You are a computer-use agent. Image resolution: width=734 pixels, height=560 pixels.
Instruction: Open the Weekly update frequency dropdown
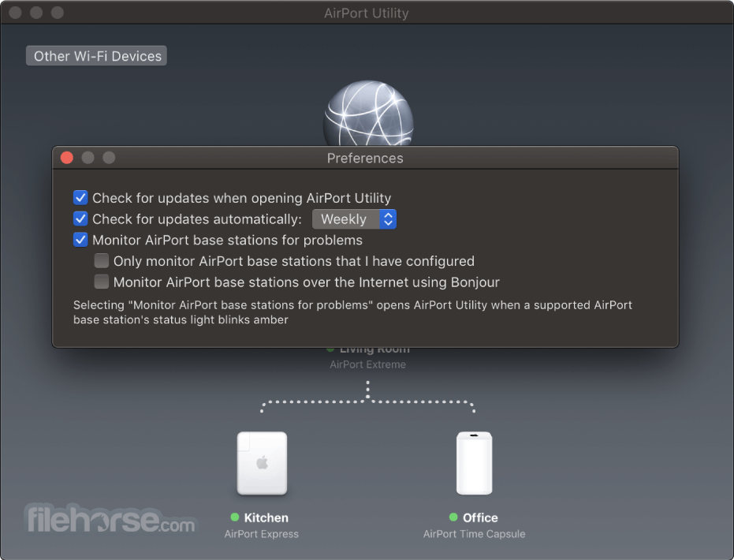click(354, 219)
